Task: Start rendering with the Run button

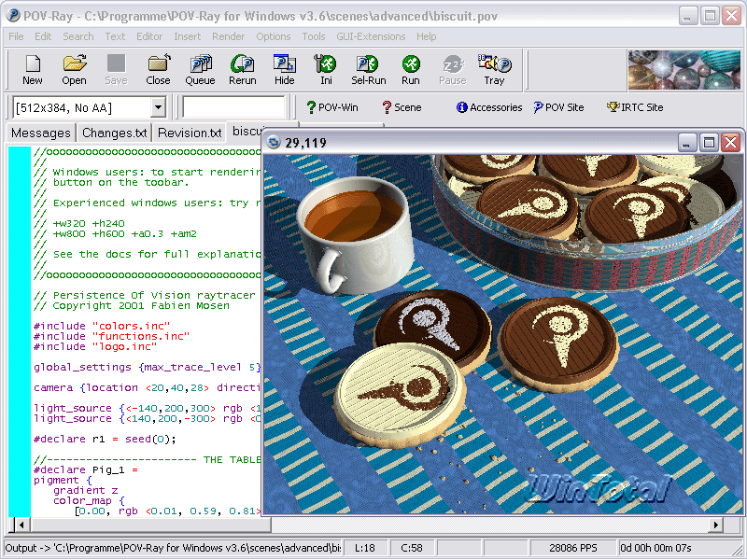Action: click(x=411, y=69)
